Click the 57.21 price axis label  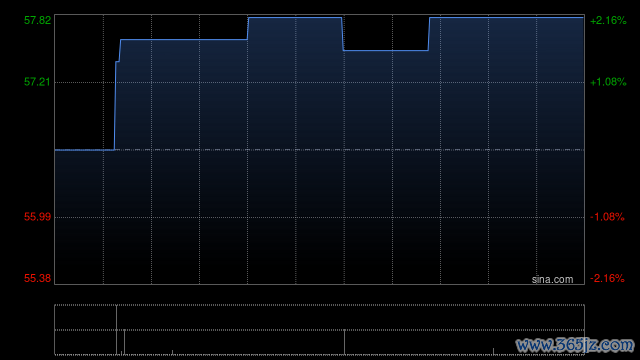(37, 82)
